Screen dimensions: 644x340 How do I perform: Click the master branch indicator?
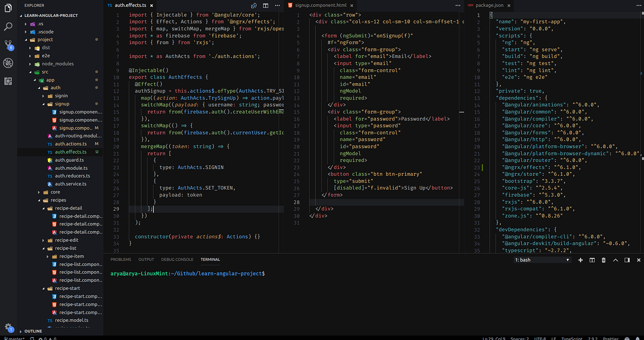tap(14, 338)
